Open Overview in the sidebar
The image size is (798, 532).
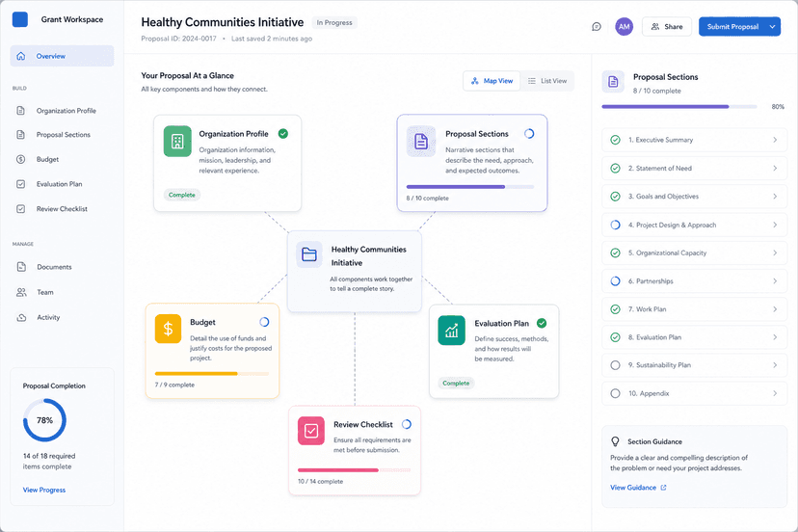pos(62,56)
